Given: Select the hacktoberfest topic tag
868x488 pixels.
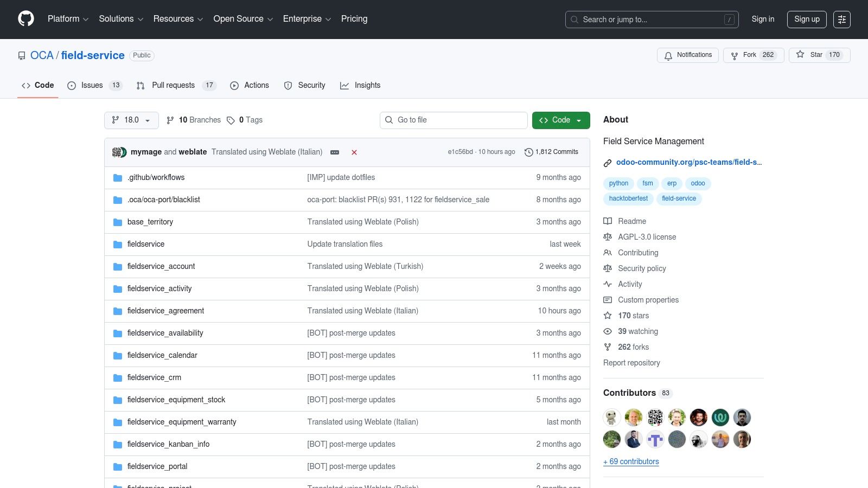Looking at the screenshot, I should 628,198.
